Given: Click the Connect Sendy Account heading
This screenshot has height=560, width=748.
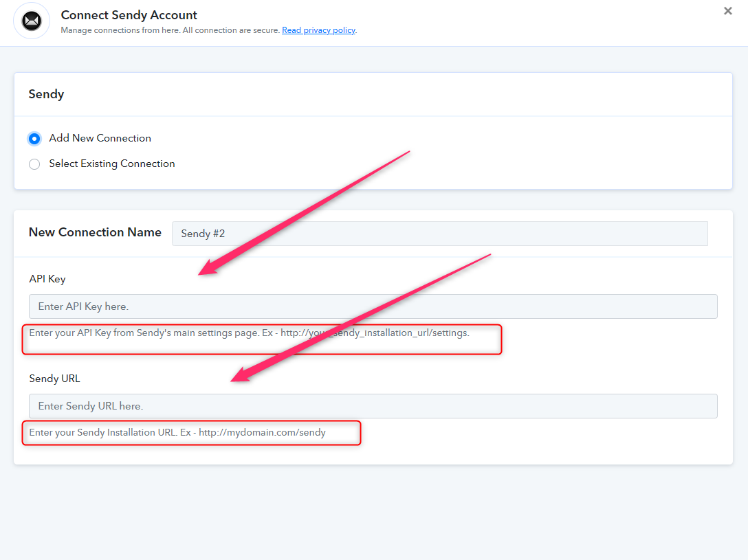Looking at the screenshot, I should pos(129,15).
